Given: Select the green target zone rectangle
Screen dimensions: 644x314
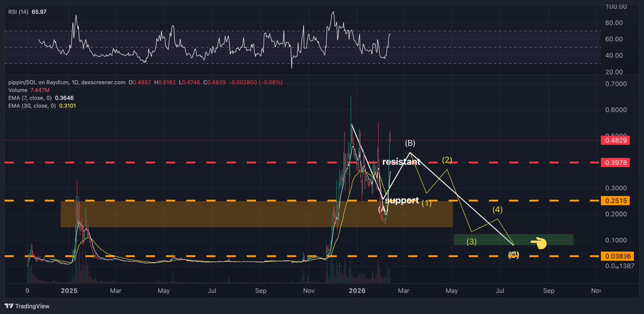Looking at the screenshot, I should click(514, 240).
